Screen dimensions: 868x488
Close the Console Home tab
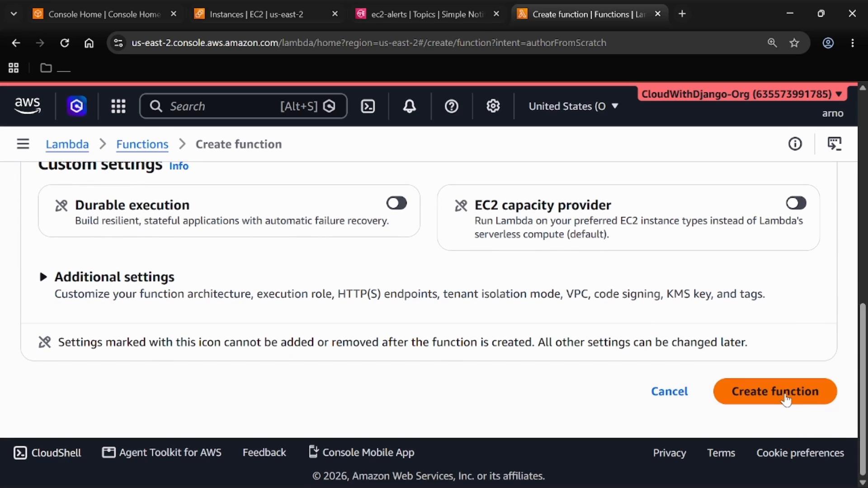click(x=174, y=14)
